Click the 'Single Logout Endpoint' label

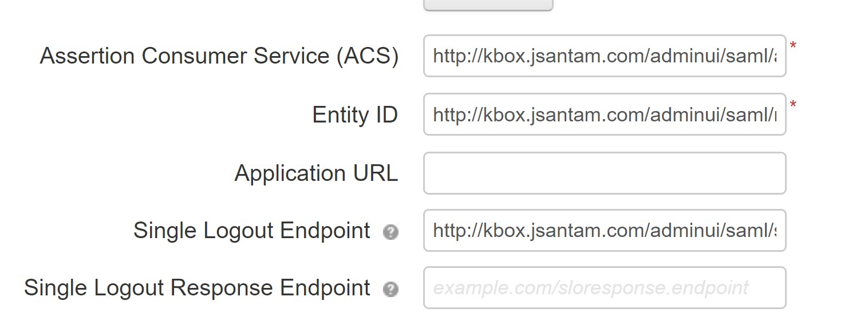click(x=251, y=231)
